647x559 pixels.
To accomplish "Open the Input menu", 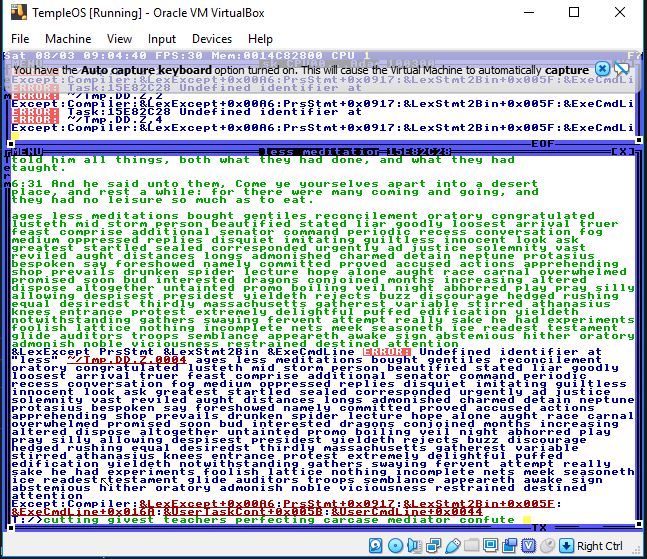I will click(x=162, y=39).
